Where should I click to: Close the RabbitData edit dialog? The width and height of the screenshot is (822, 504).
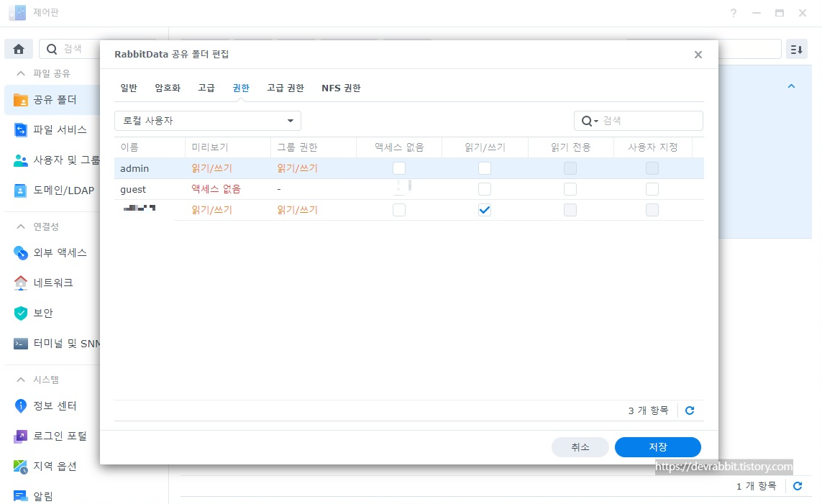pos(698,55)
